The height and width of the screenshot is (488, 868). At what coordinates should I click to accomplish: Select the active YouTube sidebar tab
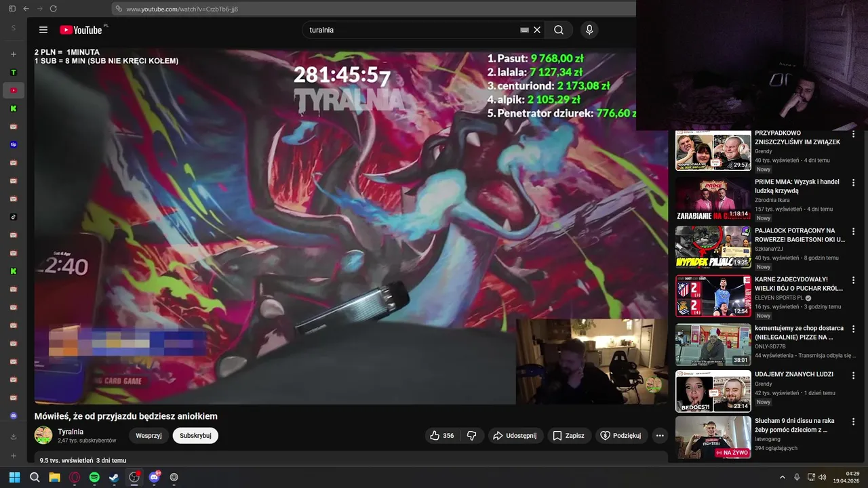pyautogui.click(x=14, y=90)
